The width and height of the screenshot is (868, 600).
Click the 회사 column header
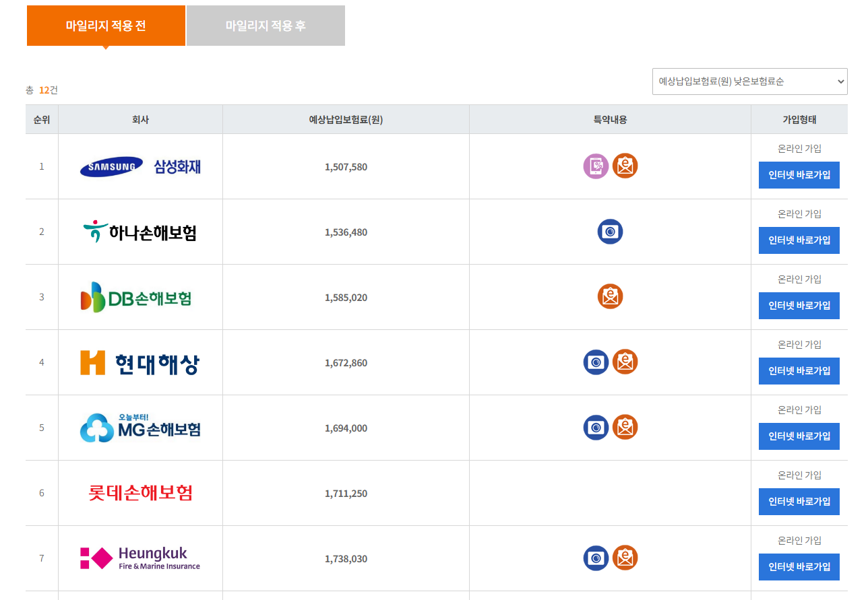point(140,120)
